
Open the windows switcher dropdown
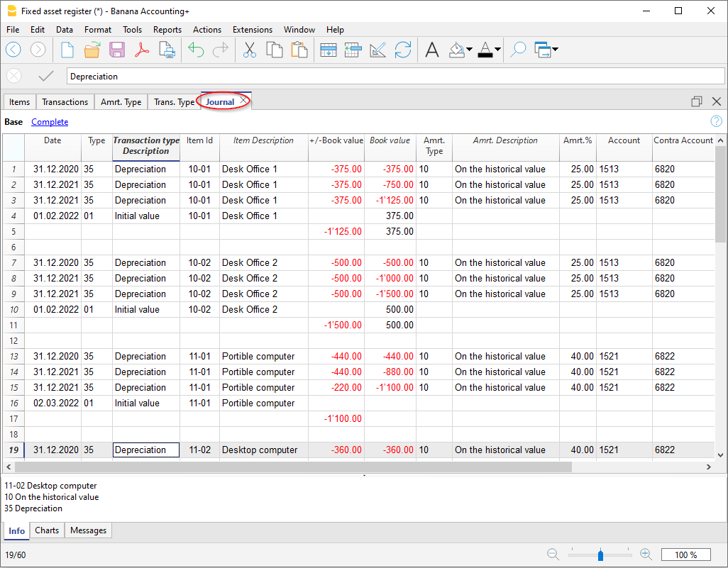[x=554, y=50]
